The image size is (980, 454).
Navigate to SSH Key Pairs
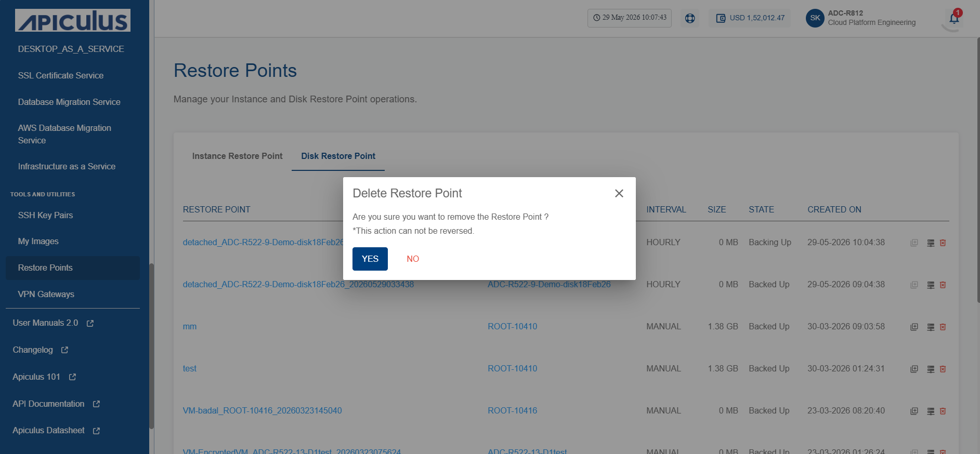45,215
